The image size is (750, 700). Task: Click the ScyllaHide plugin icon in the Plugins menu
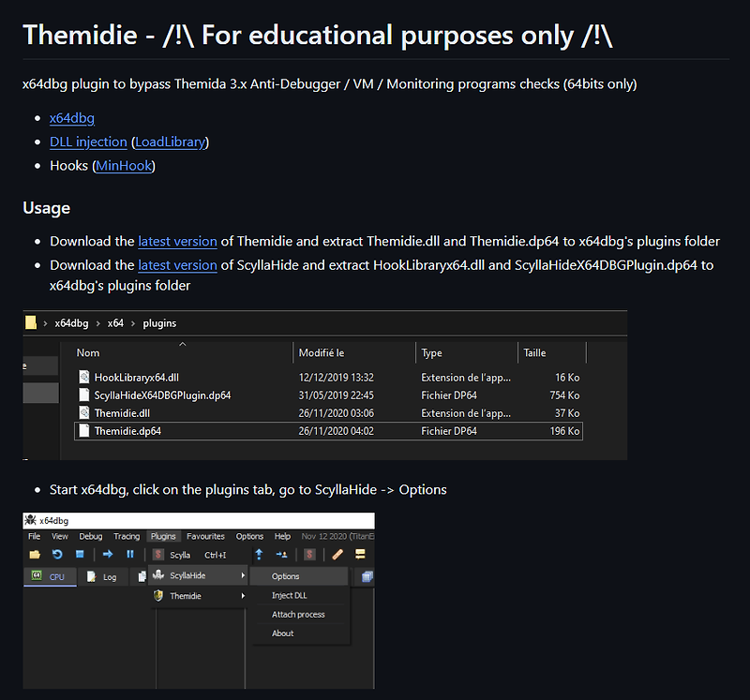pos(158,573)
